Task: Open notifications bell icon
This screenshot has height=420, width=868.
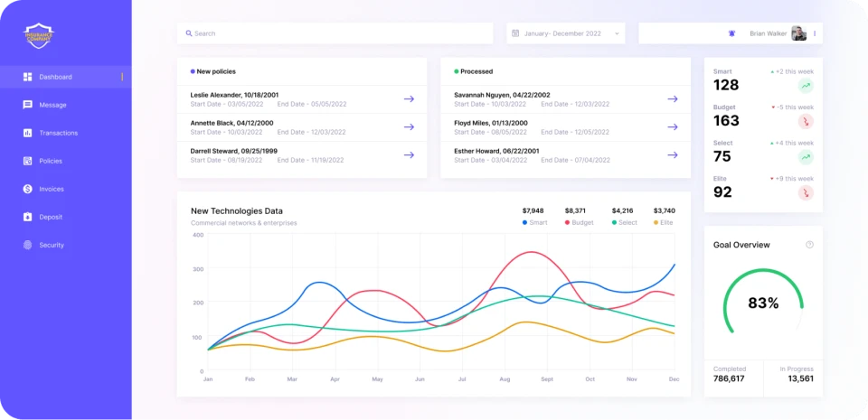Action: [731, 33]
